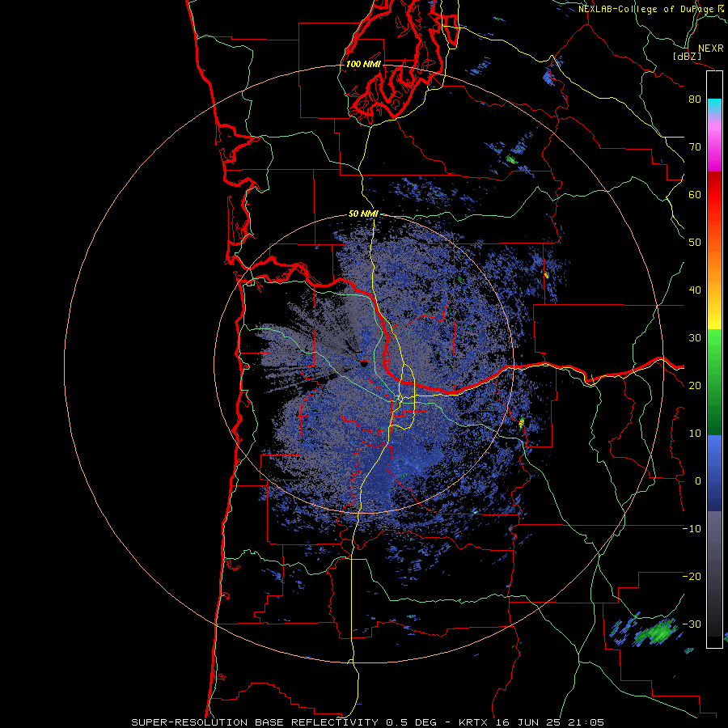The image size is (728, 728).
Task: Click the NEXR label above the legend
Action: (x=710, y=49)
